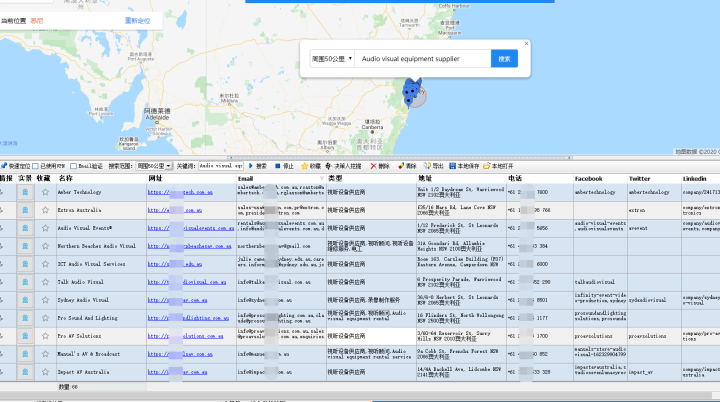Sort by the 地址 column header
The width and height of the screenshot is (720, 402).
(461, 178)
